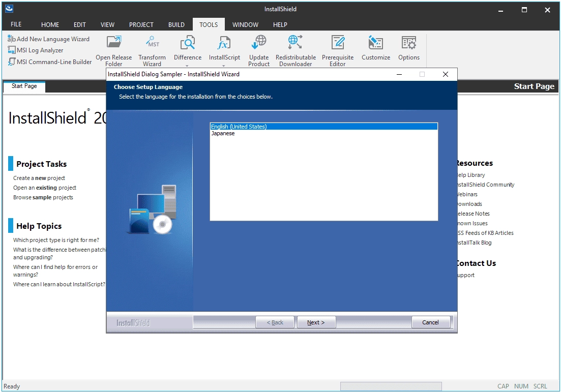This screenshot has width=561, height=392.
Task: Open RSS Feeds of KB Articles link
Action: point(486,233)
